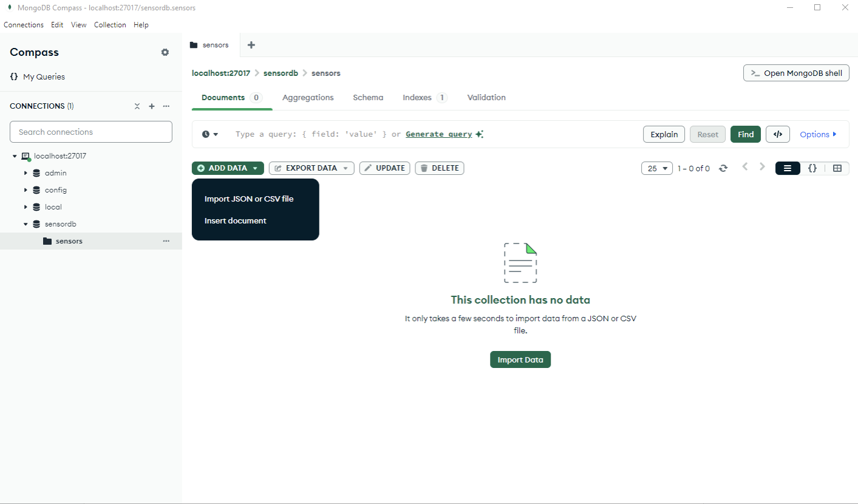Screen dimensions: 858x504
Task: Click the local database icon
Action: 36,207
